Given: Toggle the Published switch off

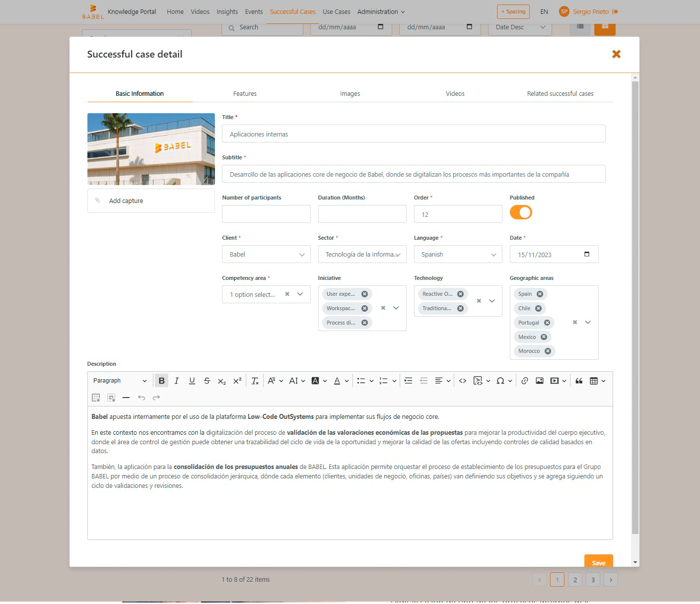Looking at the screenshot, I should 521,212.
